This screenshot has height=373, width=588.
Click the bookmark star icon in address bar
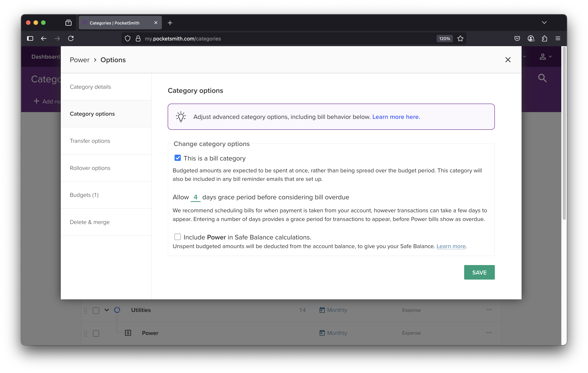(460, 39)
